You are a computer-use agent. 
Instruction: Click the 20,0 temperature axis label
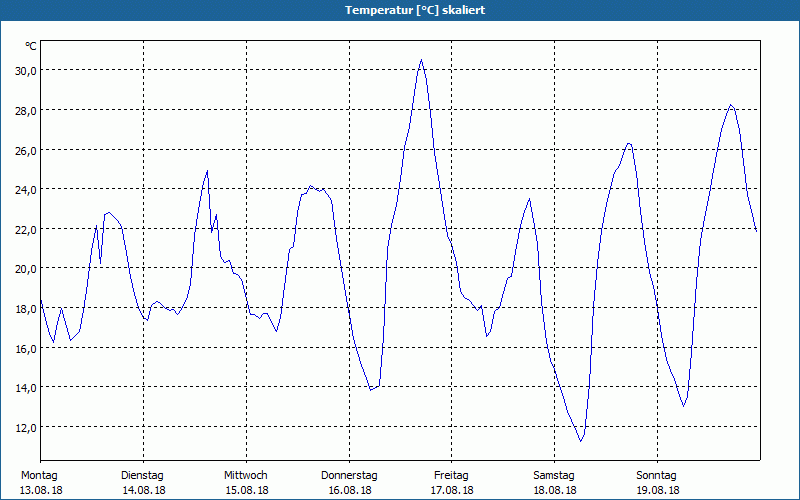pyautogui.click(x=24, y=268)
